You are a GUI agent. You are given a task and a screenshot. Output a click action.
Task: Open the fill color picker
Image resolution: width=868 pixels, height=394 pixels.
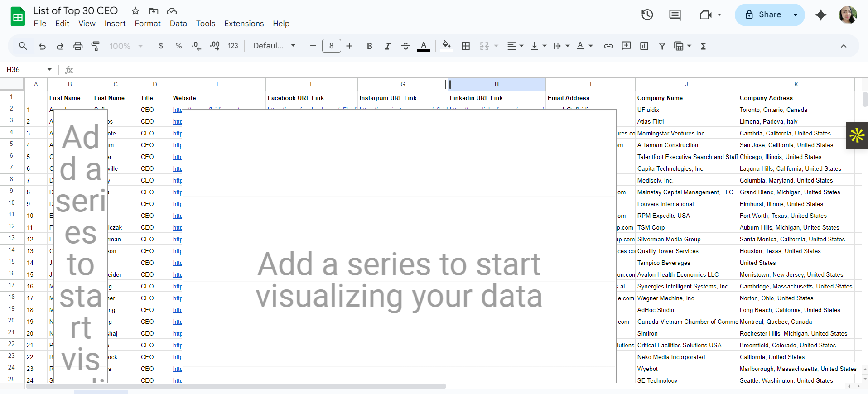coord(446,45)
